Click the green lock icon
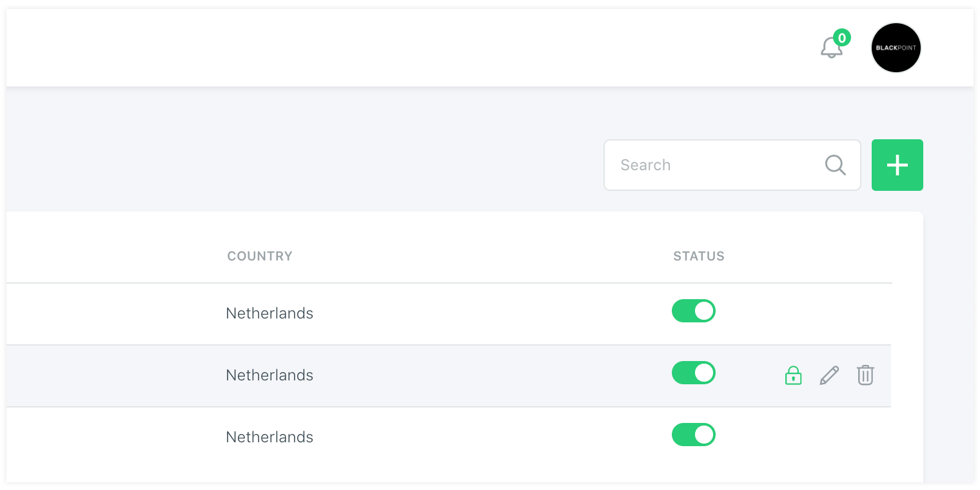This screenshot has height=490, width=980. tap(793, 375)
